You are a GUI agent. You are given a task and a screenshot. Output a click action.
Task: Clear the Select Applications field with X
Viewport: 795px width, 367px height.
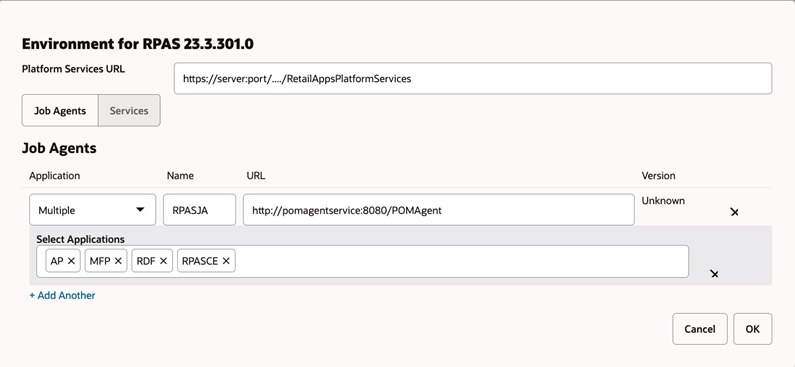point(714,274)
